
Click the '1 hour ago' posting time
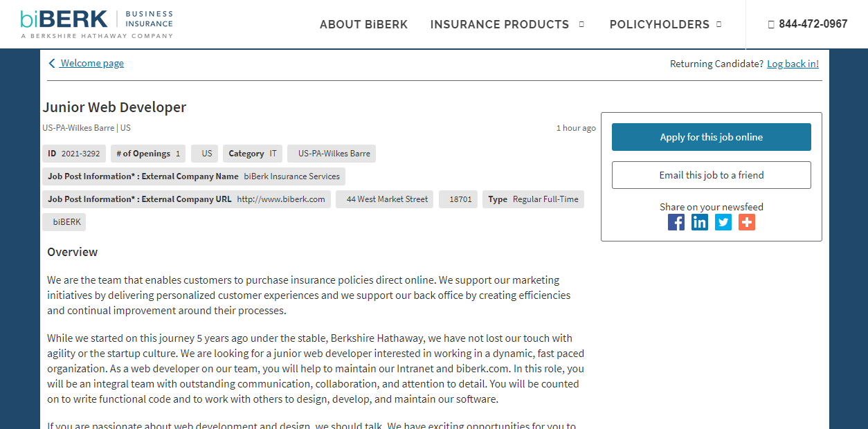(x=576, y=128)
